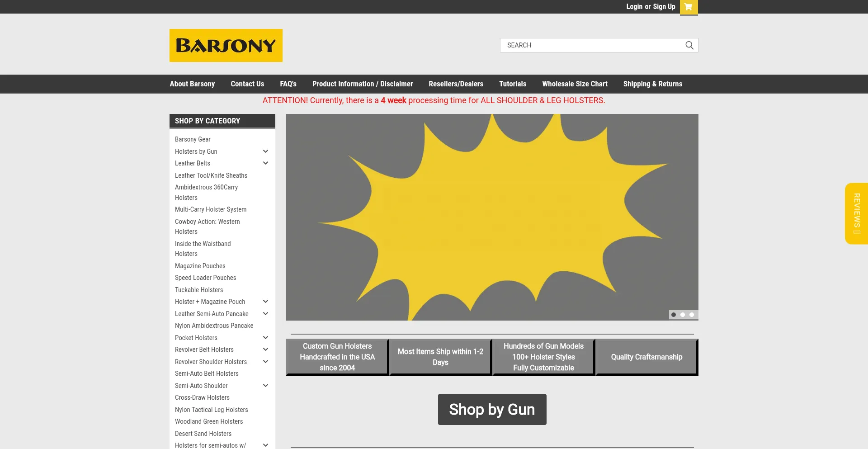Click the Login link
The width and height of the screenshot is (868, 449).
(634, 7)
